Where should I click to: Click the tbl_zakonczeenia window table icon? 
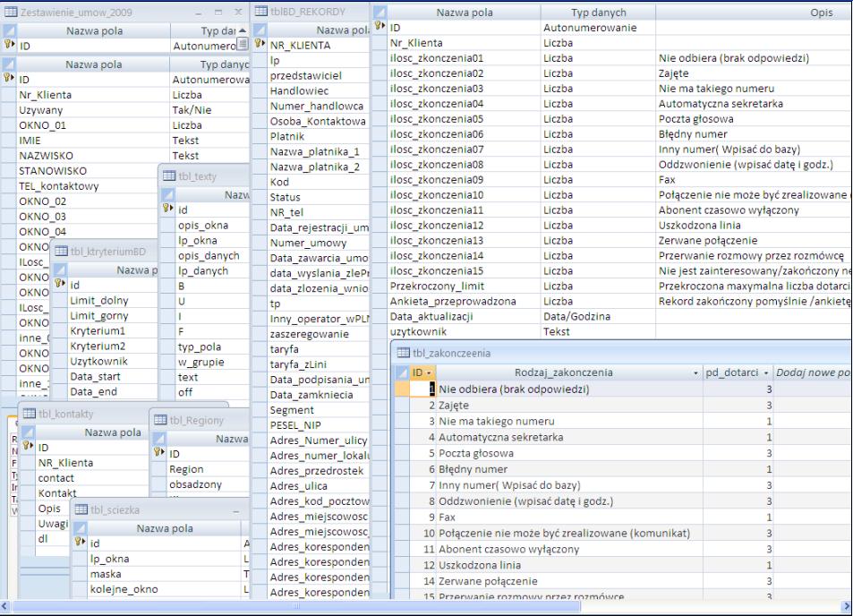point(403,353)
